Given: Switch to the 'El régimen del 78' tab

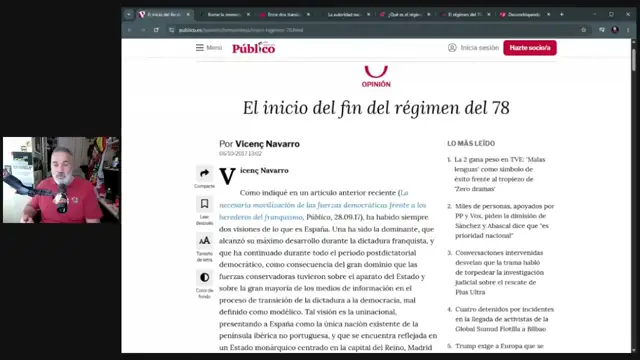Looking at the screenshot, I should [464, 14].
